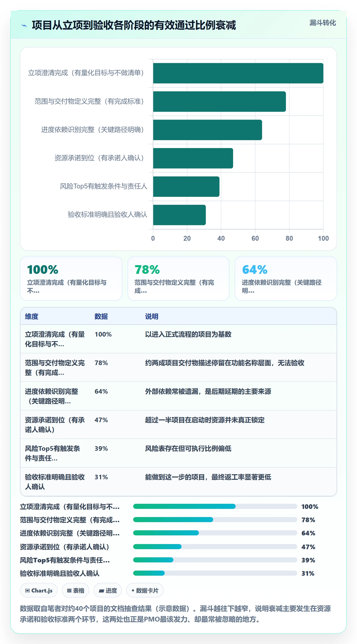Click table cell 超过一半项目在启动时资源并未真正锁定
Screen dimensions: 357x644
point(205,420)
